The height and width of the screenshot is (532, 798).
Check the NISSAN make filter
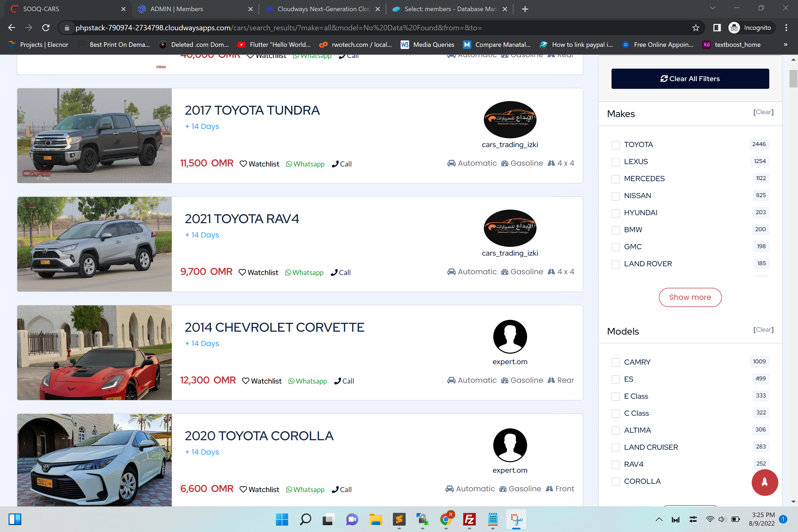(x=616, y=196)
